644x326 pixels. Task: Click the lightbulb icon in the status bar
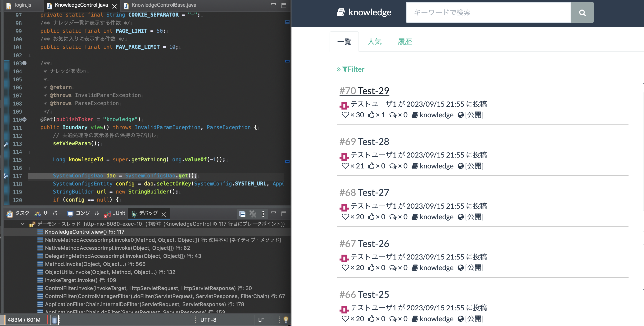coord(285,320)
